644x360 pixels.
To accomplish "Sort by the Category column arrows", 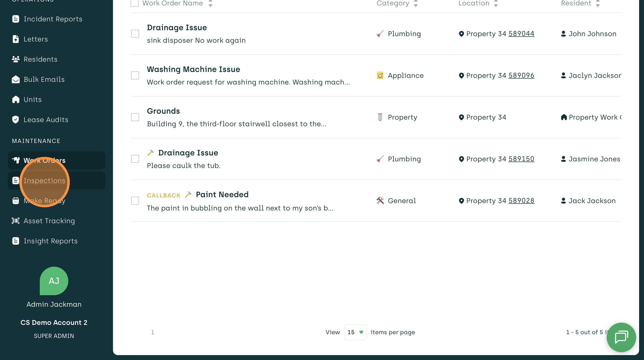I will [416, 3].
